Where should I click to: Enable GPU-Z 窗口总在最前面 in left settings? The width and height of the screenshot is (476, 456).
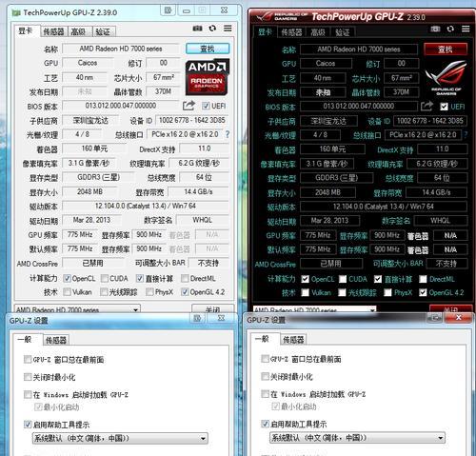[28, 359]
